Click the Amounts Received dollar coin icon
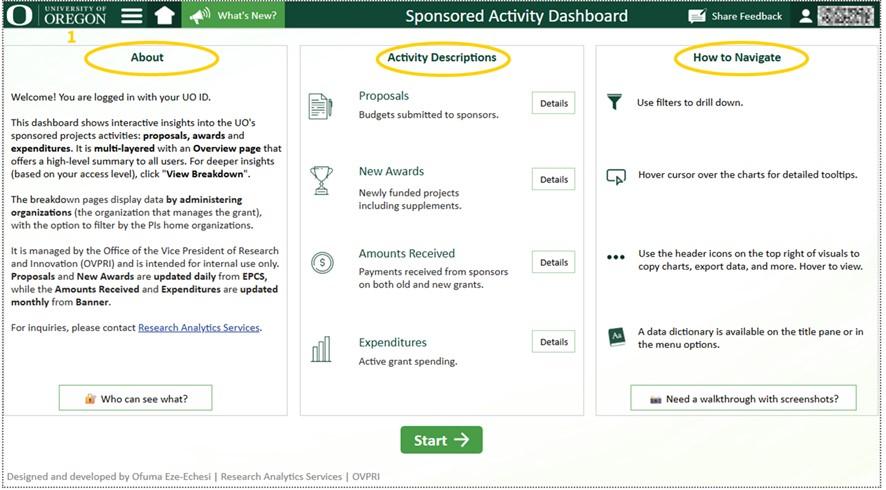 [x=322, y=262]
